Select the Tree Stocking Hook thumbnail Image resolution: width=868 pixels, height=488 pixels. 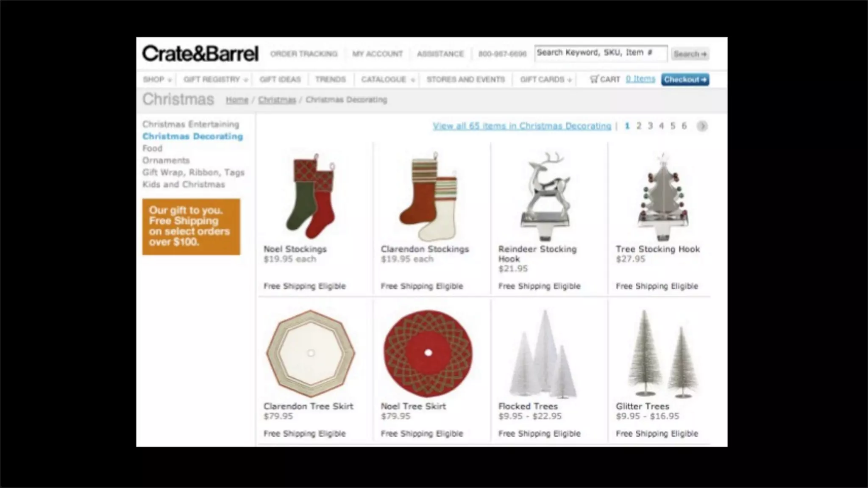tap(663, 196)
